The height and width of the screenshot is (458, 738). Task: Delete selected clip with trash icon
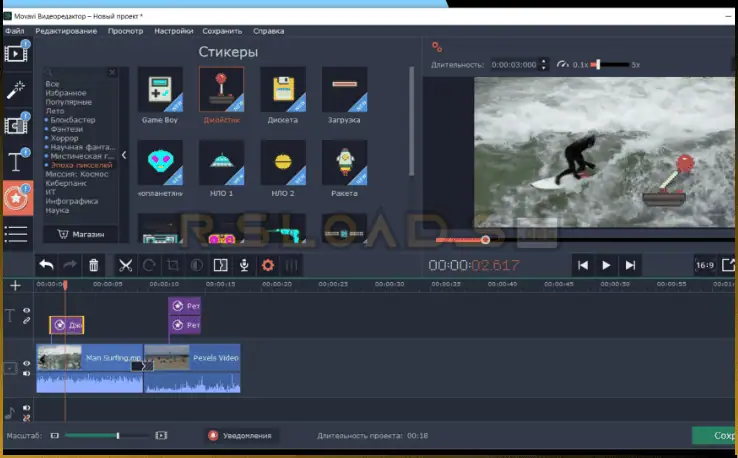[94, 265]
